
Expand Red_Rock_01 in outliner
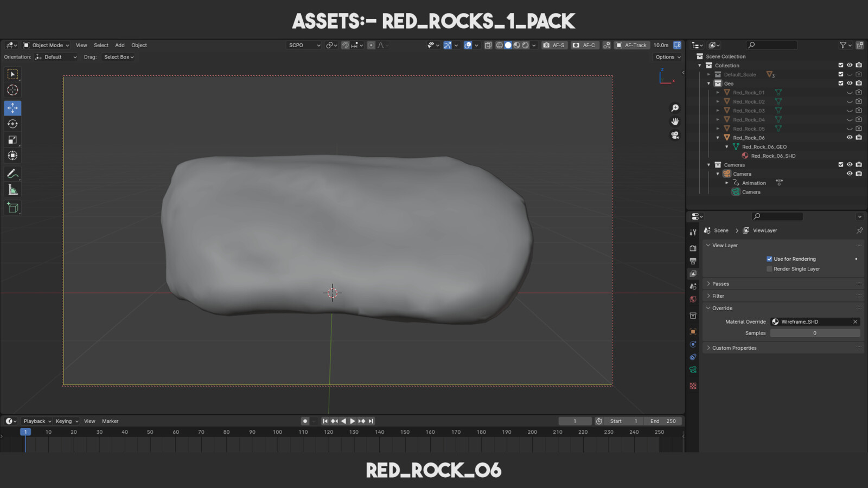(718, 93)
